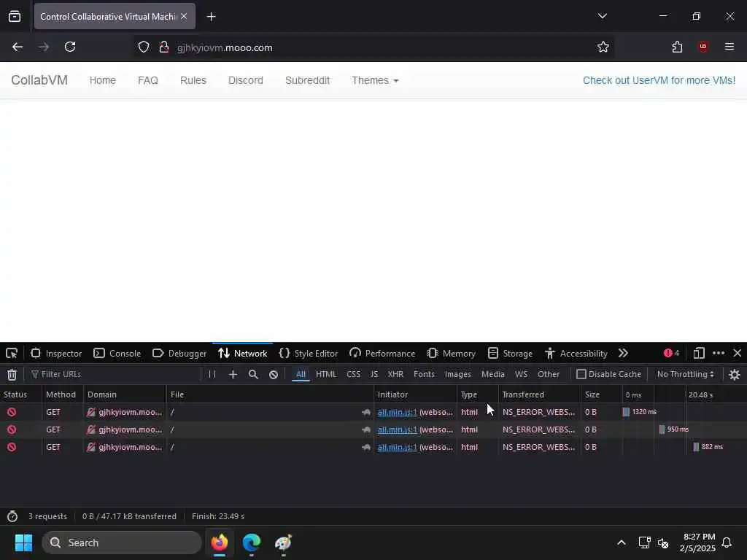The height and width of the screenshot is (560, 747).
Task: Filter requests by HTML
Action: 326,374
